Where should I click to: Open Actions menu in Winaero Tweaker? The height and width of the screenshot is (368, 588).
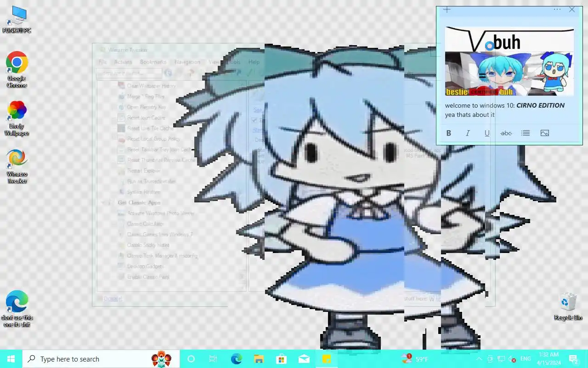123,62
